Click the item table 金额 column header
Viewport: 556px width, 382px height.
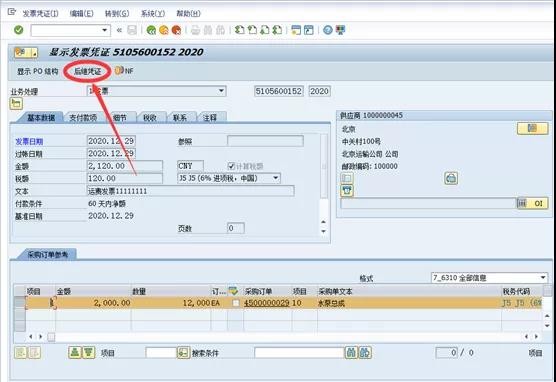(x=93, y=292)
